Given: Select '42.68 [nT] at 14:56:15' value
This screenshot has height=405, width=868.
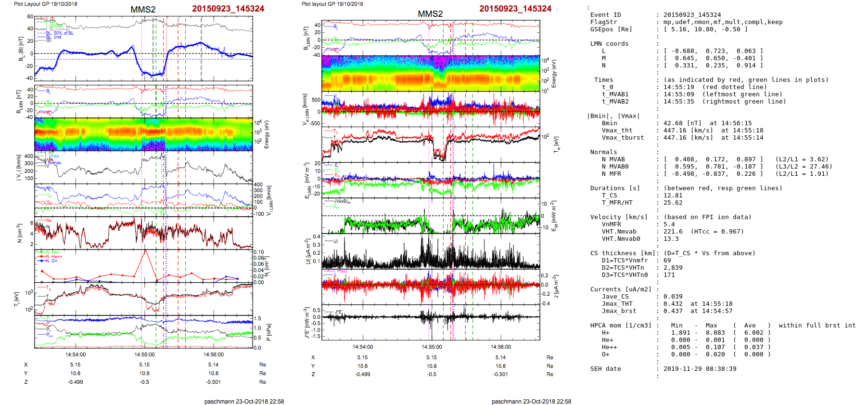Looking at the screenshot, I should (708, 123).
